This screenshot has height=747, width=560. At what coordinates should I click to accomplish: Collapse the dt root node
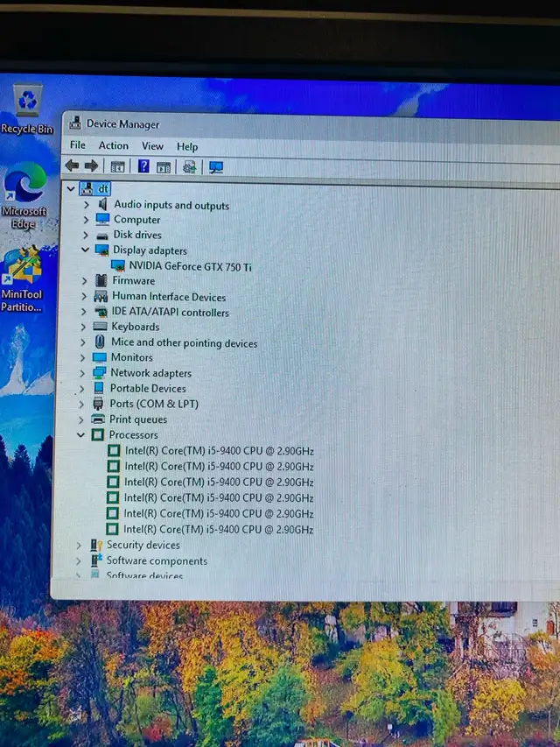coord(71,188)
